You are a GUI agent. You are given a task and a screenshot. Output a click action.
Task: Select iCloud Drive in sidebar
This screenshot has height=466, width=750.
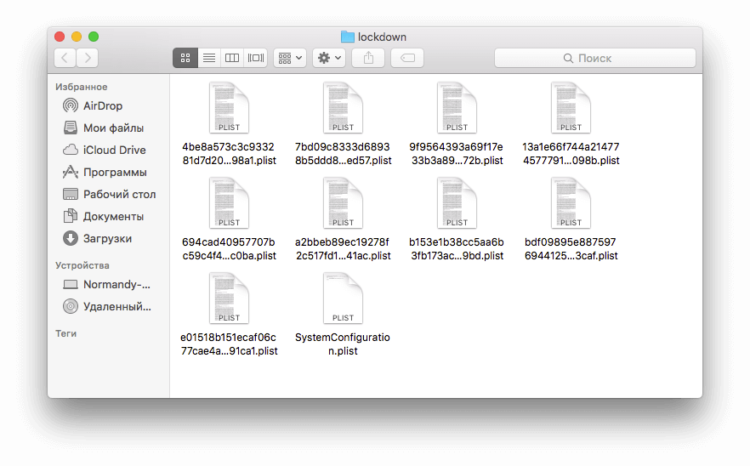pos(113,150)
